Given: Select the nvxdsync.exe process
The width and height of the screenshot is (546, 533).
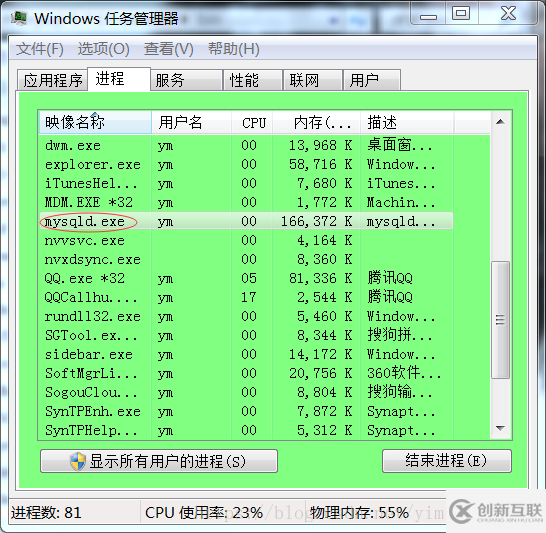Looking at the screenshot, I should point(246,259).
